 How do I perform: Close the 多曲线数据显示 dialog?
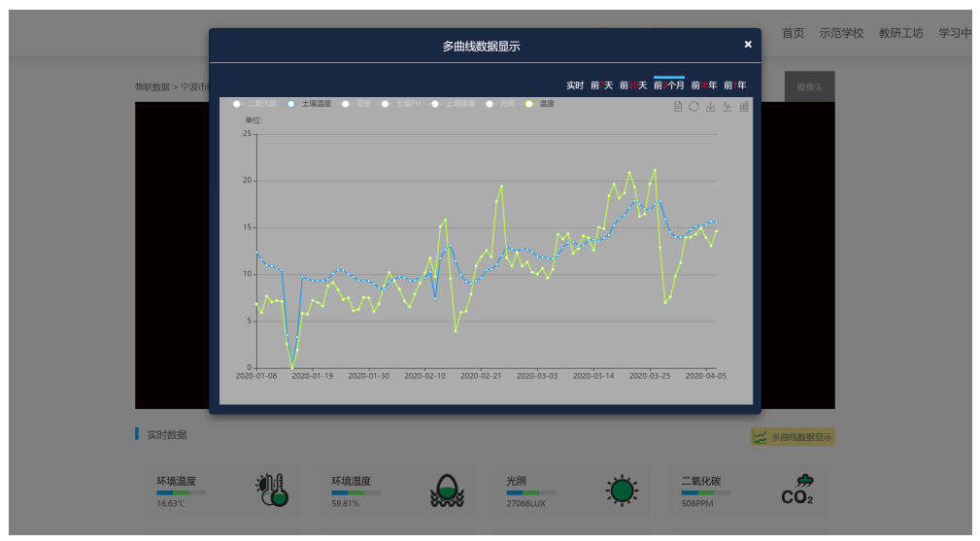click(748, 45)
